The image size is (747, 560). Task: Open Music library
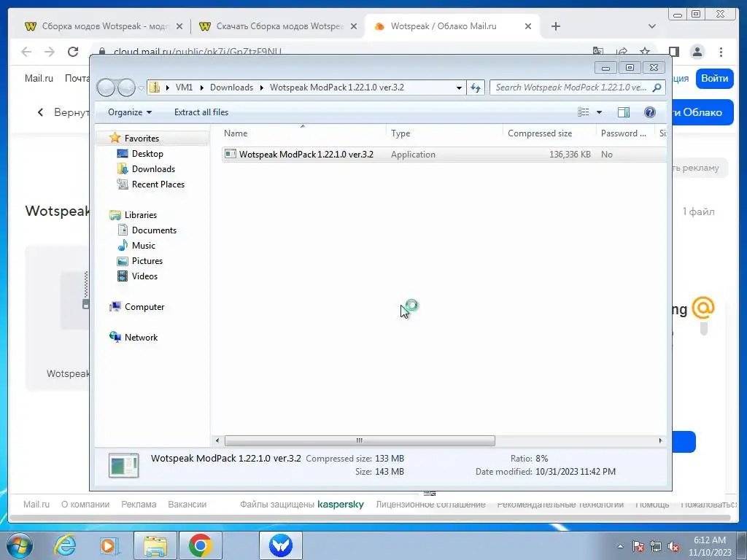(x=144, y=246)
